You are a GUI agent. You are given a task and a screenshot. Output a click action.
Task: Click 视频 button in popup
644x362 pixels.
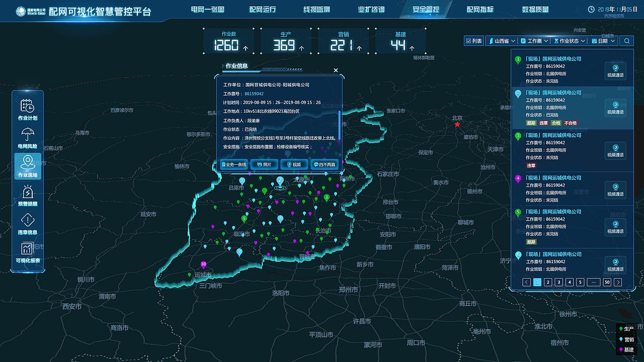(x=294, y=164)
